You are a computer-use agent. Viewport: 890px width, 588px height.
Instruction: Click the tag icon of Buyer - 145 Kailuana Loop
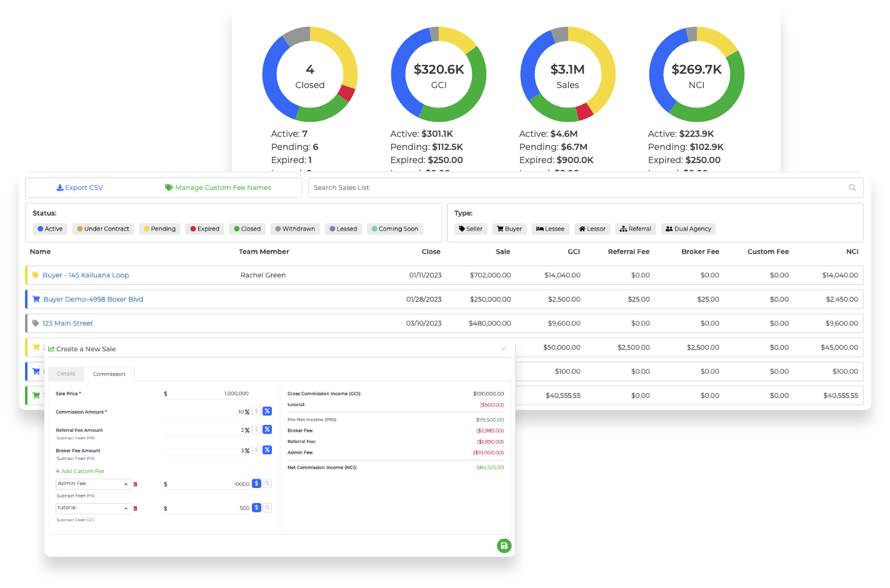click(x=36, y=275)
